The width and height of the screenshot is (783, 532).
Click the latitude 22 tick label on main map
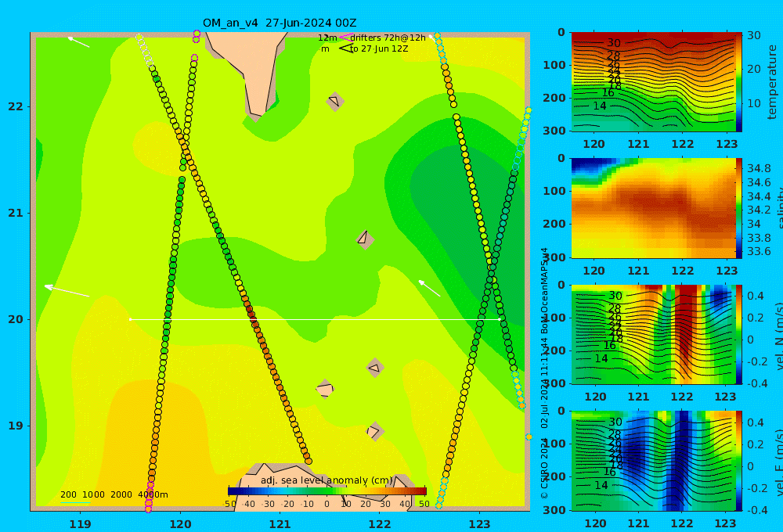tap(16, 106)
